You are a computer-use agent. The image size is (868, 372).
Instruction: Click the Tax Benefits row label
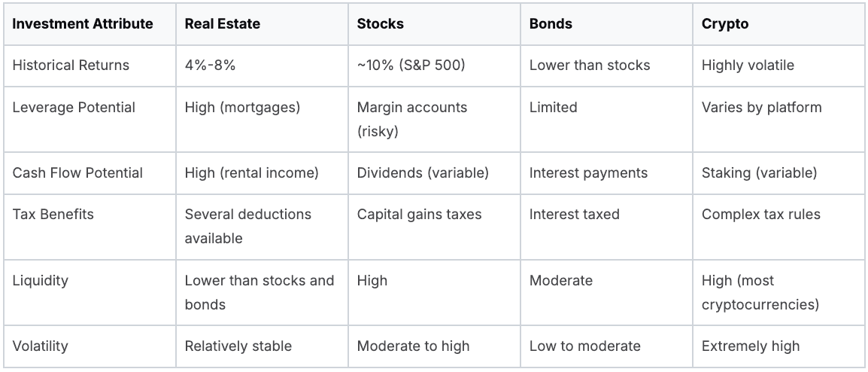click(53, 214)
